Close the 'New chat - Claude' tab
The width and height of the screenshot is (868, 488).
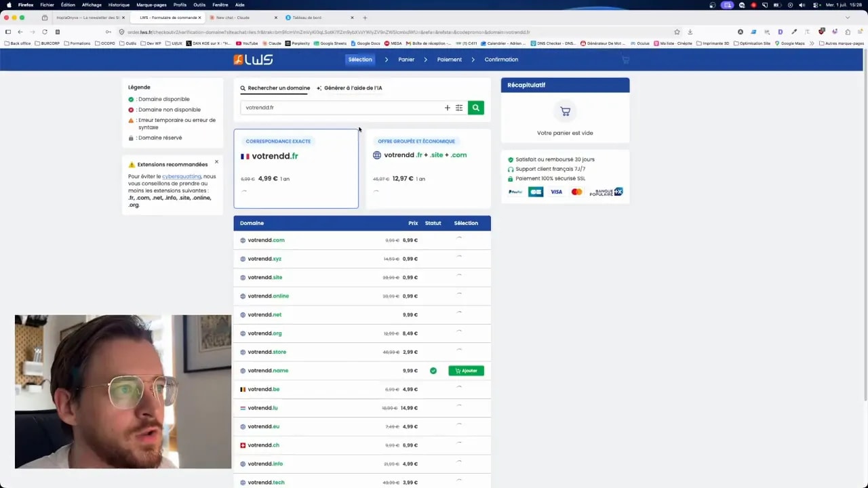pyautogui.click(x=276, y=18)
